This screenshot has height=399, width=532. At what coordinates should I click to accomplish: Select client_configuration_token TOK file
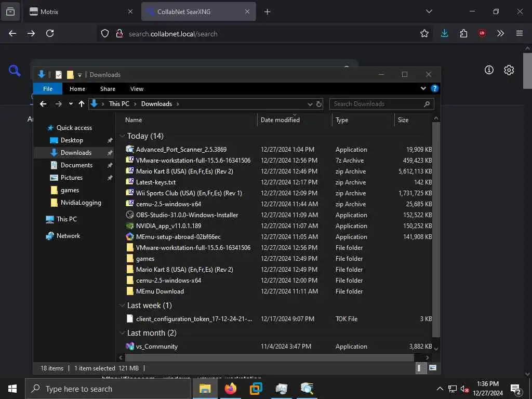pyautogui.click(x=278, y=318)
